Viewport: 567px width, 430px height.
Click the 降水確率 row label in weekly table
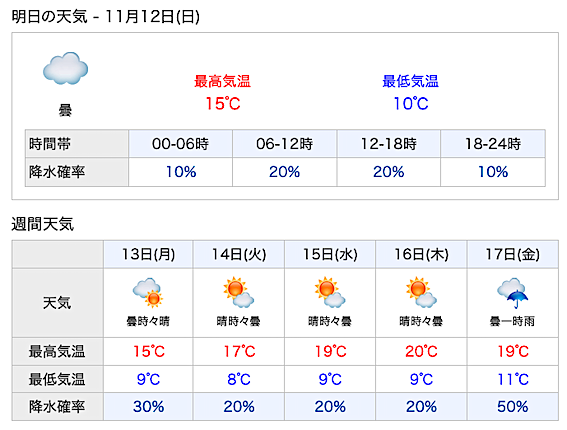[x=57, y=406]
